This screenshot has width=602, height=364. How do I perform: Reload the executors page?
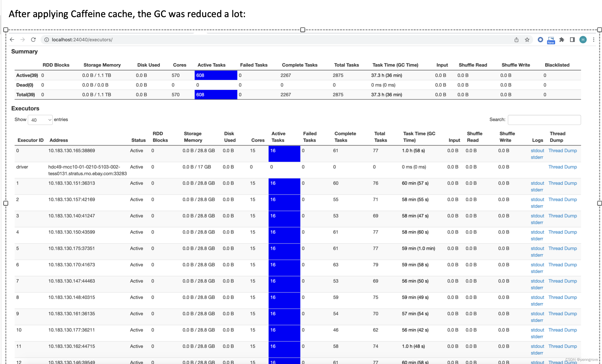point(33,40)
